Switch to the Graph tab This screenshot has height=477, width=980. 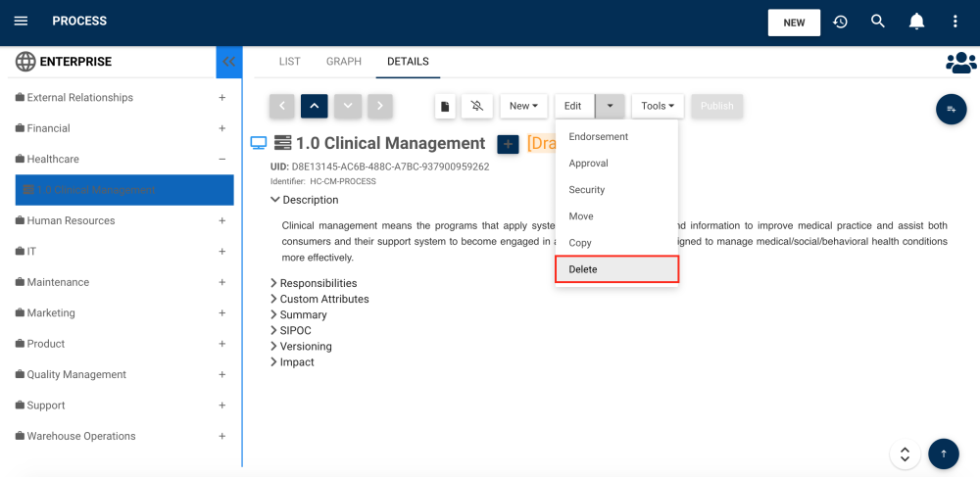[x=344, y=62]
